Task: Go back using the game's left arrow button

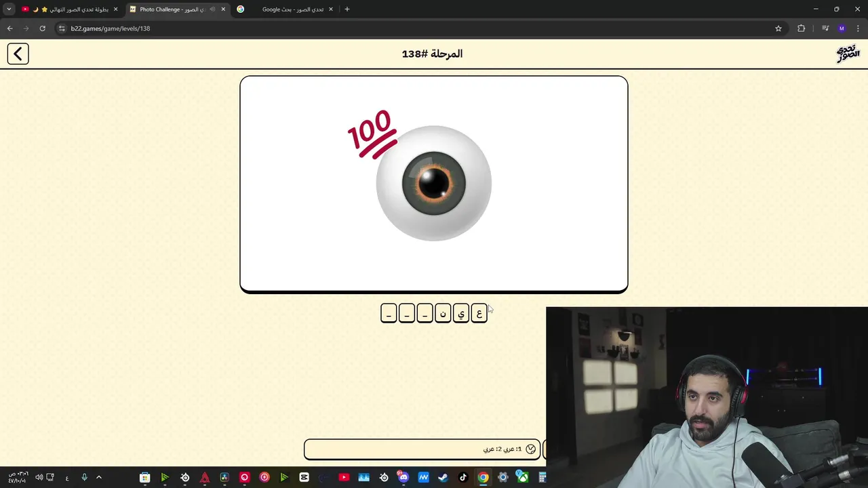Action: 18,54
